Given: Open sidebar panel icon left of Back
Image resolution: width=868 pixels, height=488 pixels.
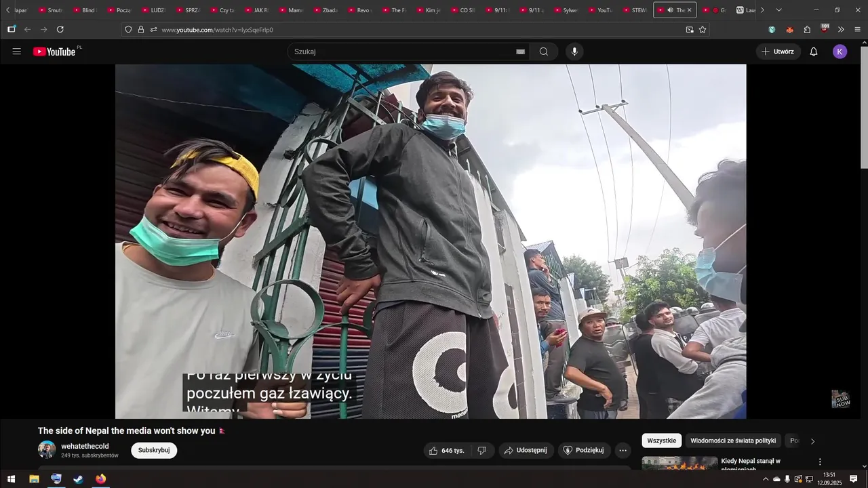Looking at the screenshot, I should click(12, 29).
